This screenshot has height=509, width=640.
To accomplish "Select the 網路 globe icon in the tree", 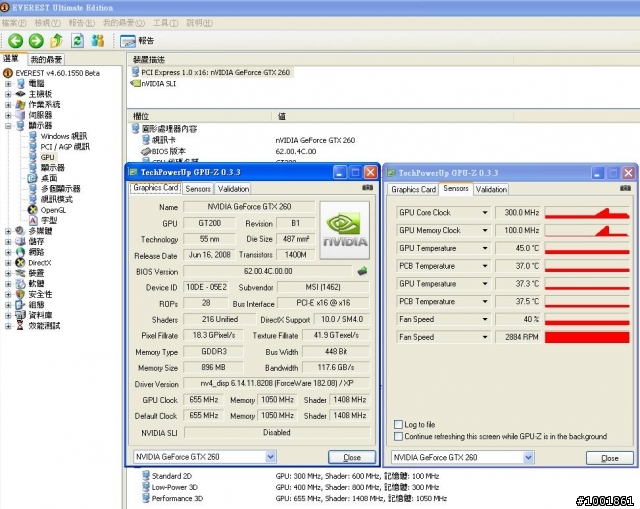I will point(20,252).
